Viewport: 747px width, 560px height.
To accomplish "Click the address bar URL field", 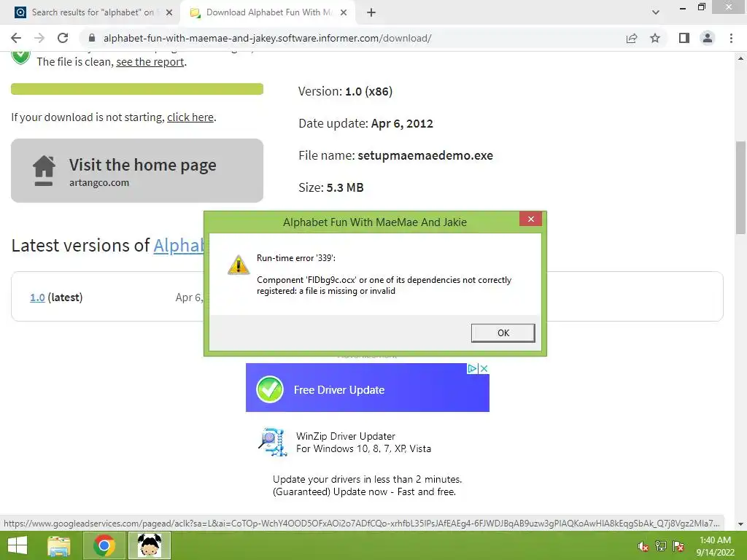I will tap(352, 38).
